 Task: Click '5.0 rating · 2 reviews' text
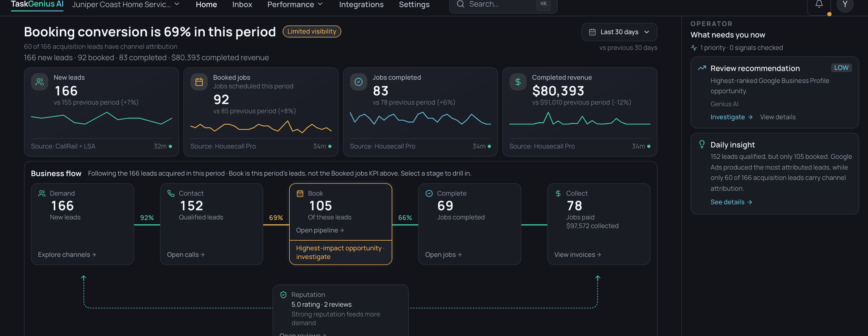322,305
